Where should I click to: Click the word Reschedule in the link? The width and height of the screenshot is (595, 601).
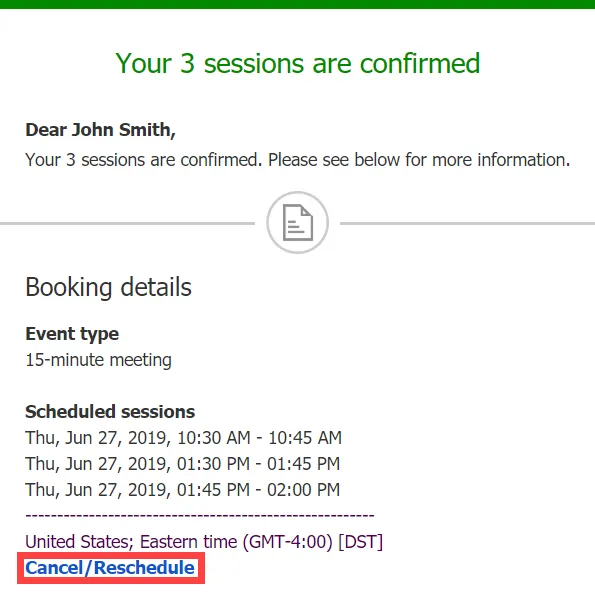144,568
